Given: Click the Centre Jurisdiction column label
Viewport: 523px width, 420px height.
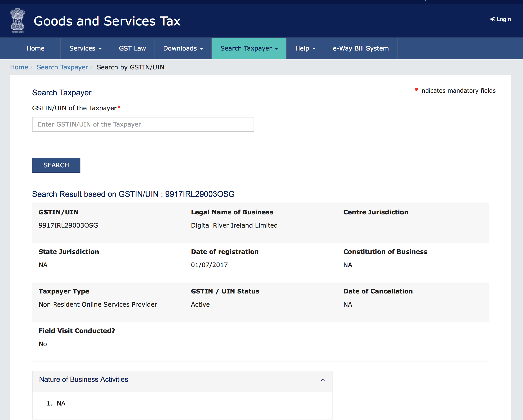Looking at the screenshot, I should coord(376,212).
